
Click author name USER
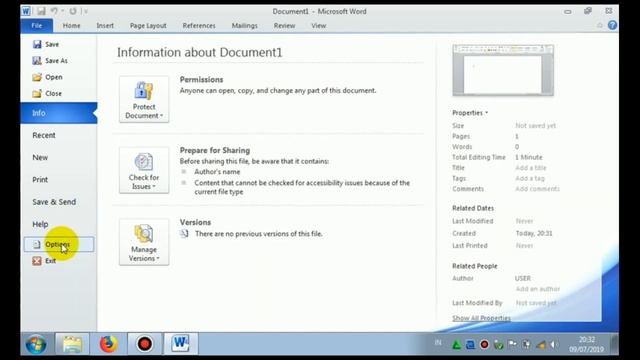pos(522,278)
